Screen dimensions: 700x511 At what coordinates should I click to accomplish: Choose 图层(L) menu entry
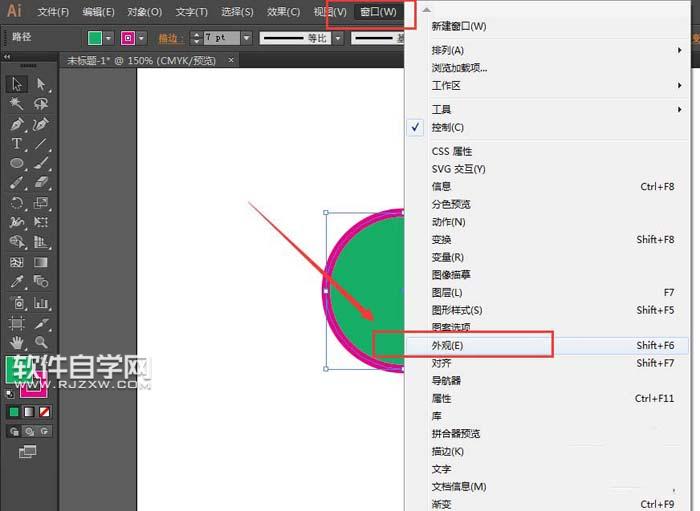(x=547, y=293)
